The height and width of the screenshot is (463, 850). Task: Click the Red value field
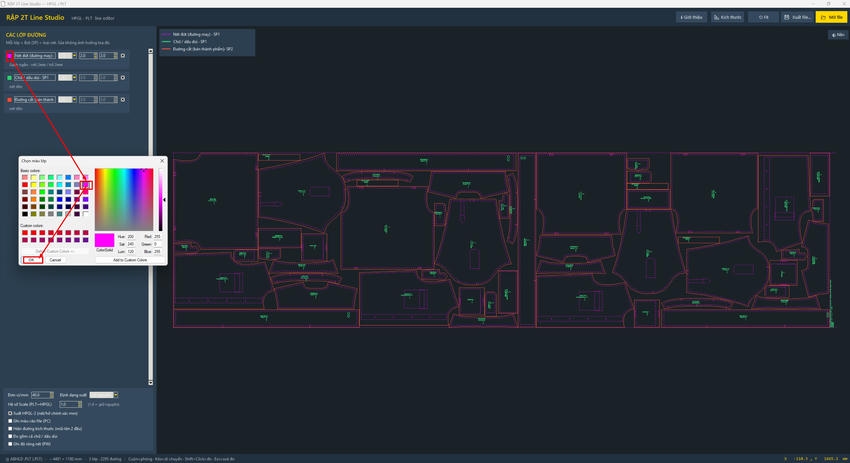coord(158,237)
